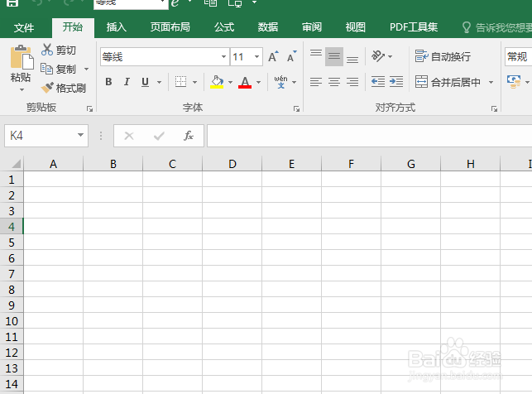Align text left
This screenshot has height=394, width=532.
(x=316, y=82)
